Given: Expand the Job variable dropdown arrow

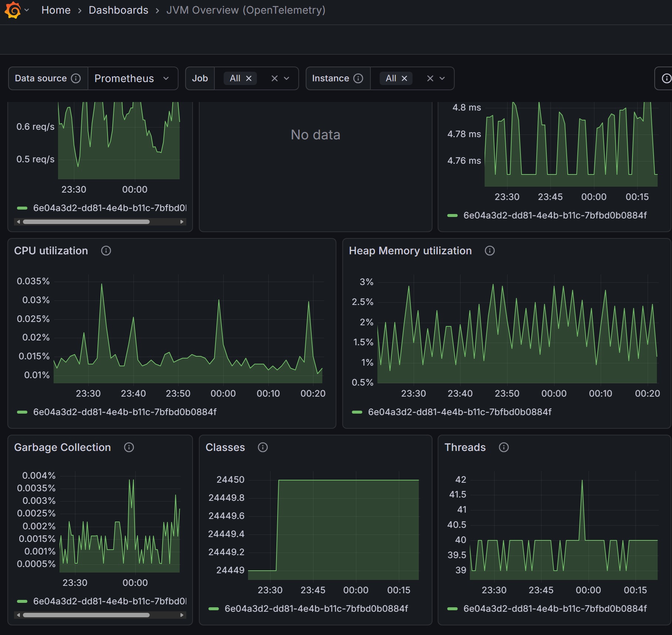Looking at the screenshot, I should pyautogui.click(x=286, y=78).
